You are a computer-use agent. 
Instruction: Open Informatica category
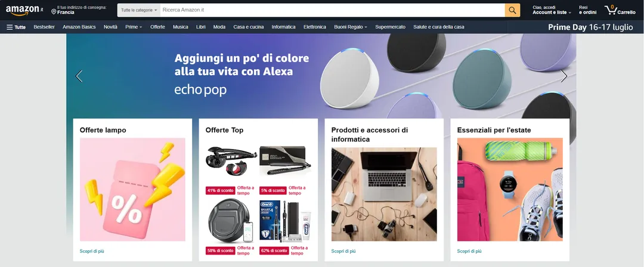283,27
